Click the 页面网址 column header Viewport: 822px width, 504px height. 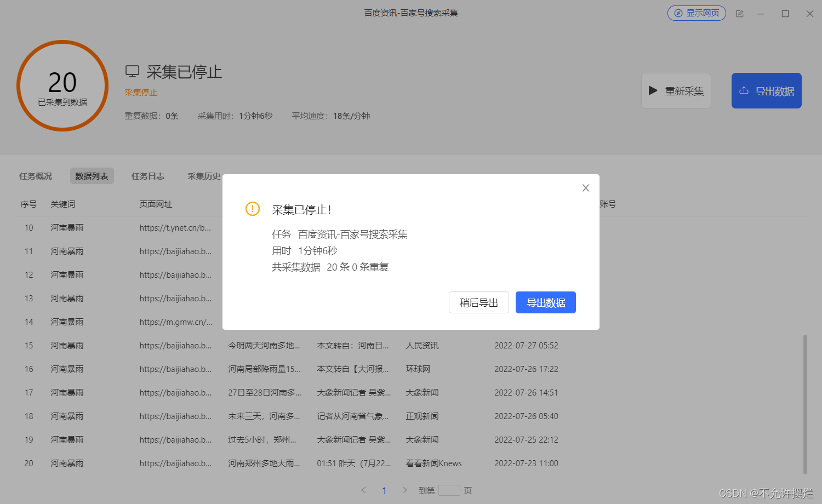coord(156,204)
